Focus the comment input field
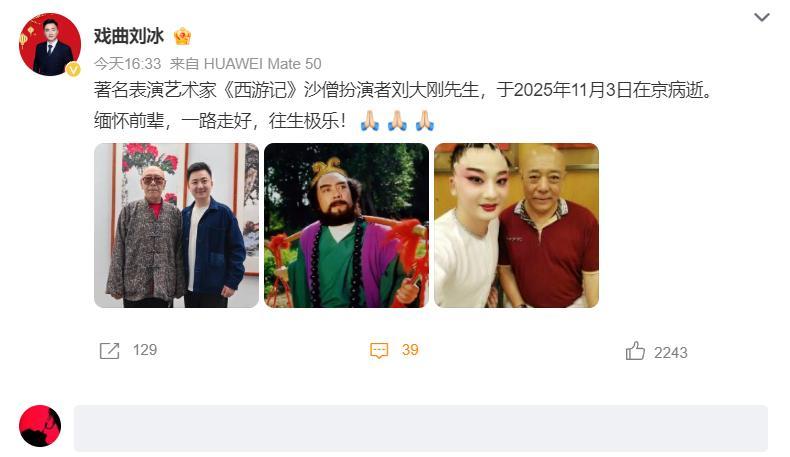This screenshot has height=457, width=790. tap(421, 428)
